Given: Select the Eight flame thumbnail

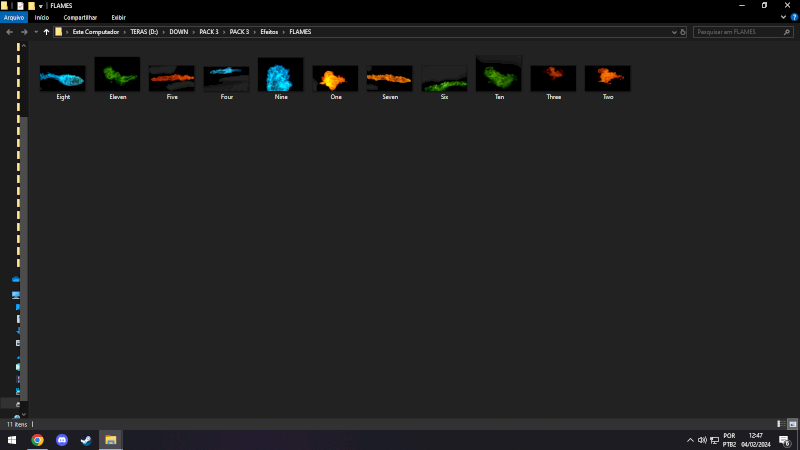Looking at the screenshot, I should (x=63, y=79).
